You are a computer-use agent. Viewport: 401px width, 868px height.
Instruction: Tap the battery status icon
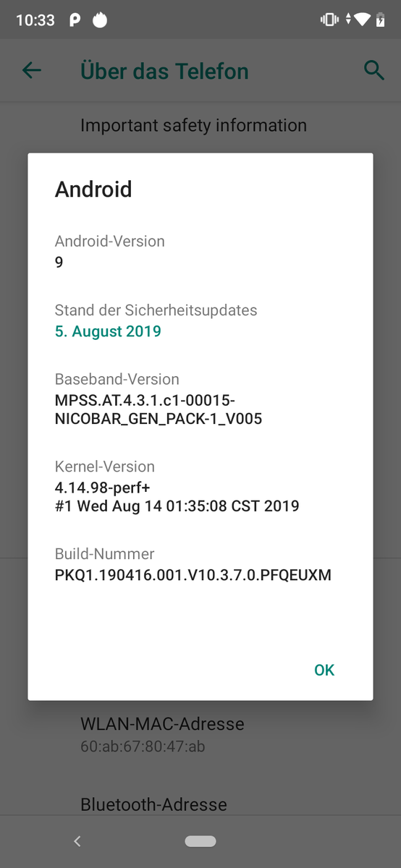pyautogui.click(x=381, y=20)
